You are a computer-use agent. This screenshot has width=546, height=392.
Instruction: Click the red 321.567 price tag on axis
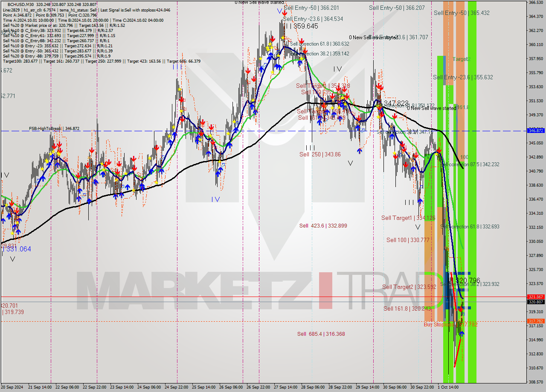tap(536, 297)
